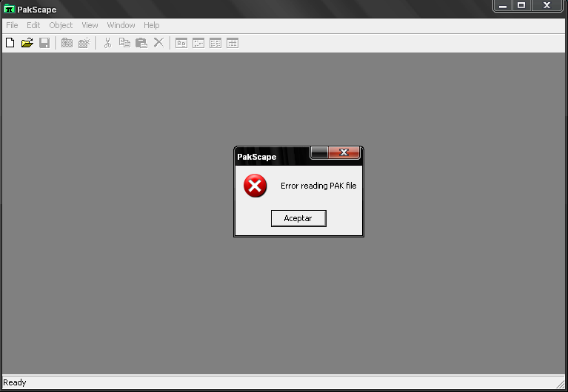568x392 pixels.
Task: Switch to Large Icons view
Action: coord(181,43)
